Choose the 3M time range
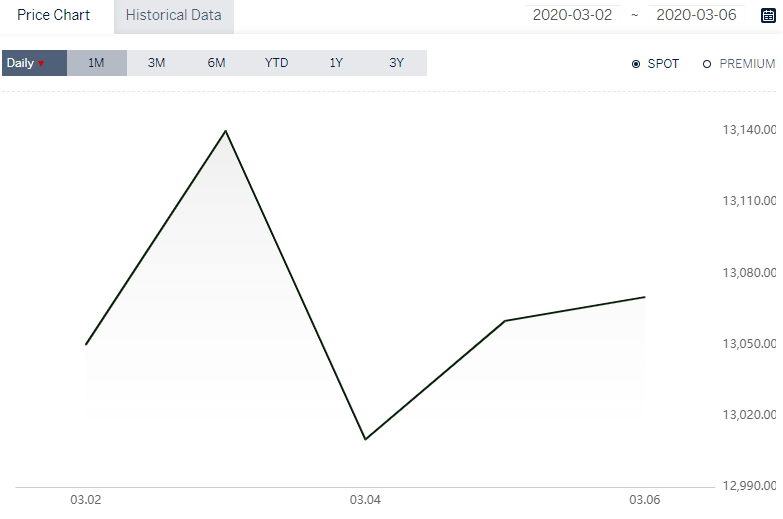 pos(156,63)
